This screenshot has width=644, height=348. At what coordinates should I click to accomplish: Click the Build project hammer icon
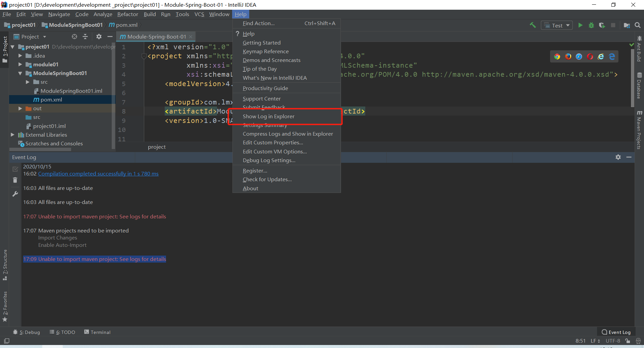(x=533, y=25)
